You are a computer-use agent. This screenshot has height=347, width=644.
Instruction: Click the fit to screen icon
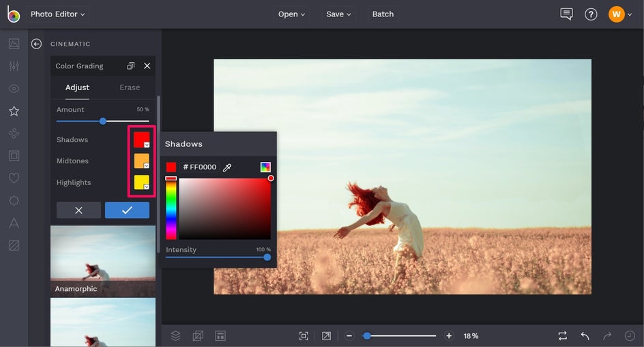click(x=304, y=336)
